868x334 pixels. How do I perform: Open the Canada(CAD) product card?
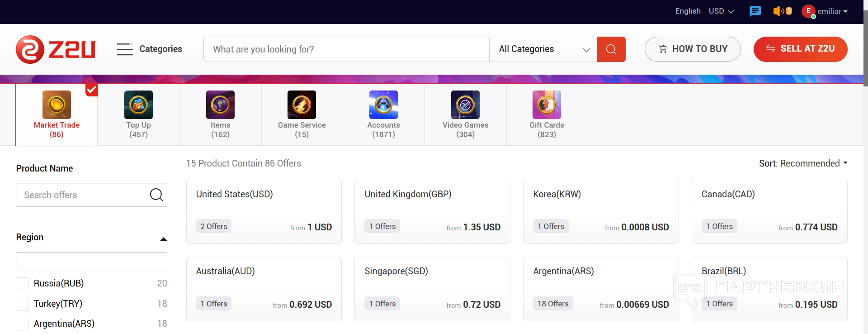pyautogui.click(x=769, y=212)
